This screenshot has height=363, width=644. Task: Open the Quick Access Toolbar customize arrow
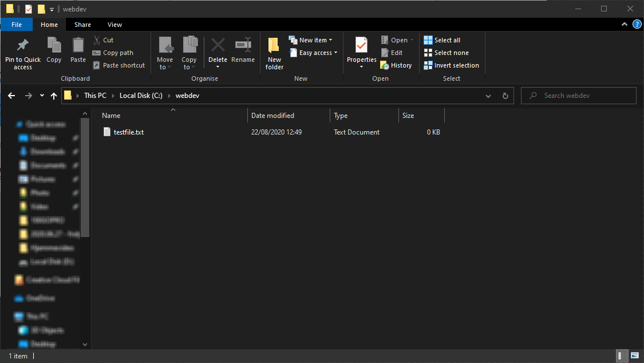point(52,9)
